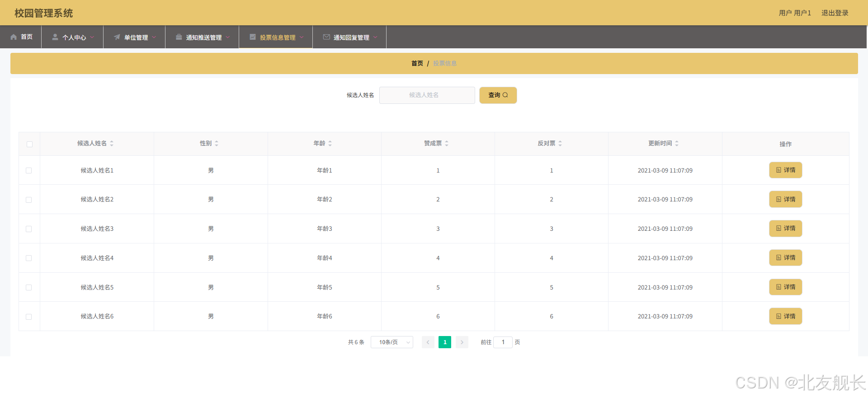Click the envelope icon beside 通知回复管理
This screenshot has height=397, width=868.
tap(326, 37)
